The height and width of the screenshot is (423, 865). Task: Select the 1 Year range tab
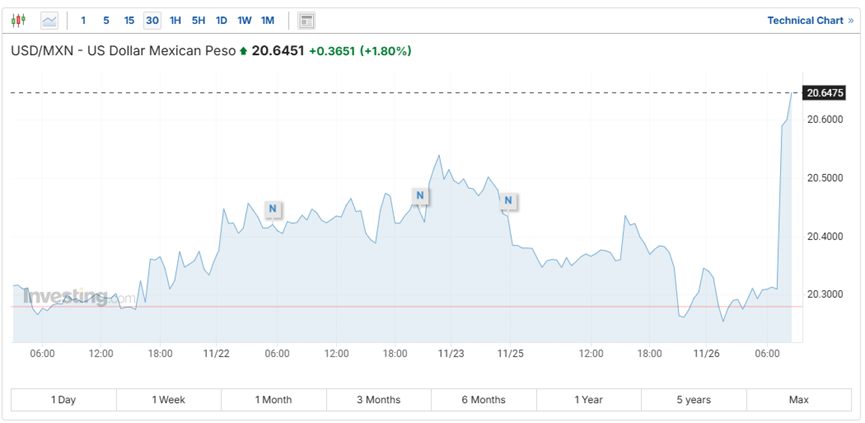588,400
